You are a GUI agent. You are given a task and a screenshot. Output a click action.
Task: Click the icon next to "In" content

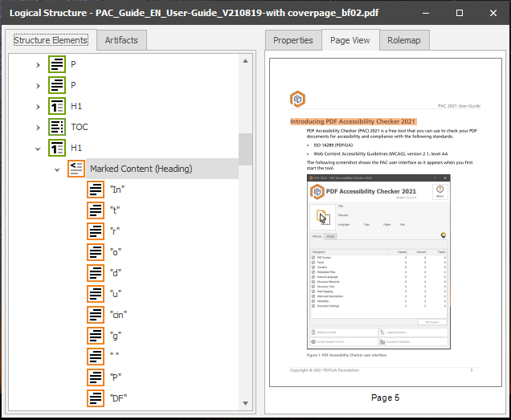pyautogui.click(x=96, y=190)
